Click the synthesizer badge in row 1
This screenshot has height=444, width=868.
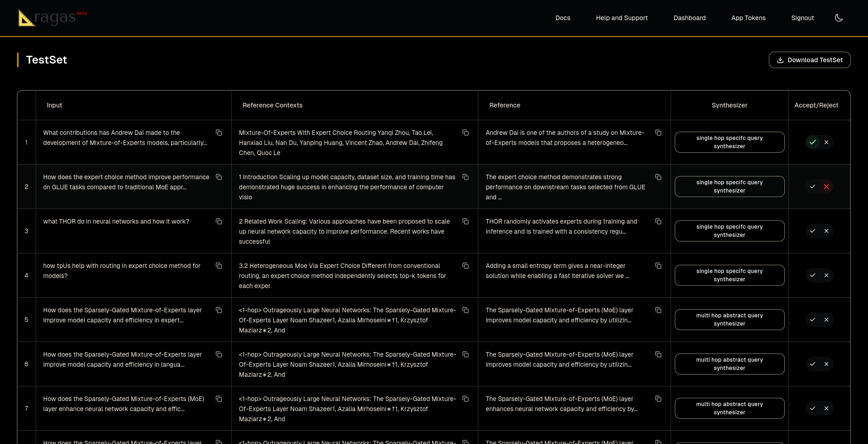click(x=730, y=142)
